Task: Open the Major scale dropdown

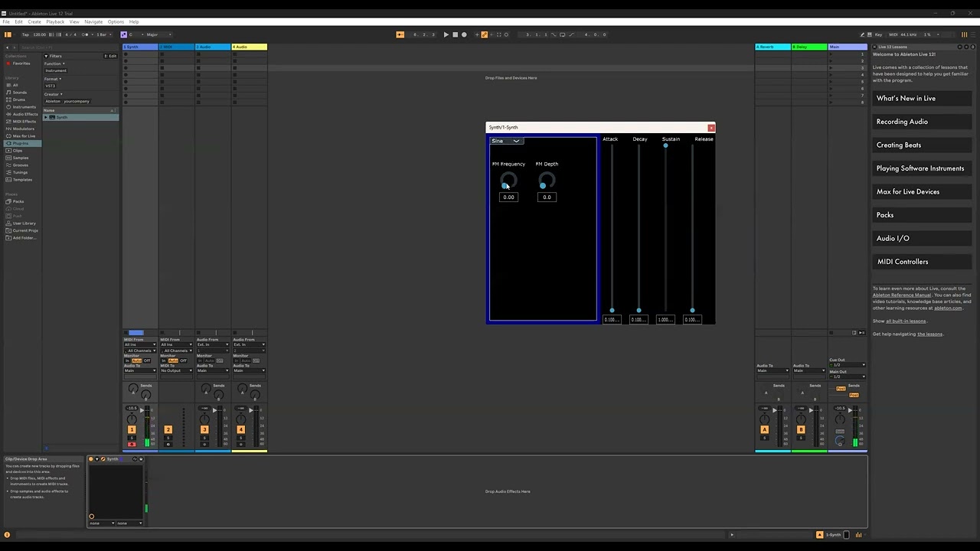Action: (158, 34)
